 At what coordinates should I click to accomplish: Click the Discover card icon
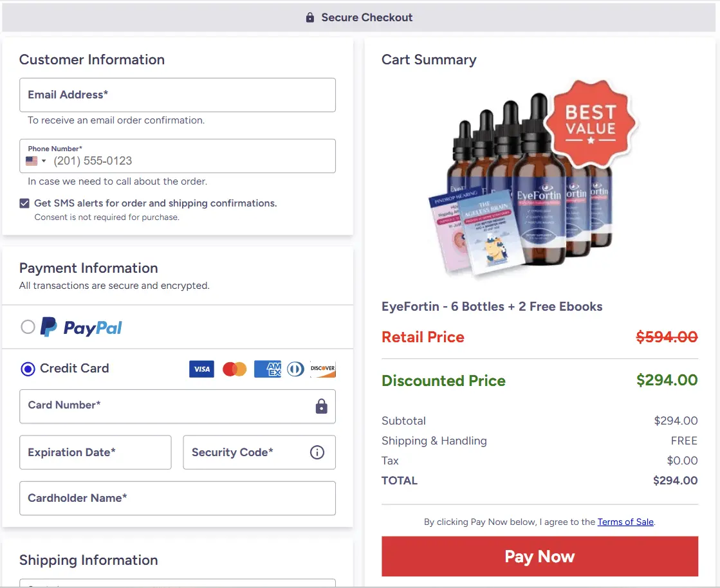(x=322, y=369)
